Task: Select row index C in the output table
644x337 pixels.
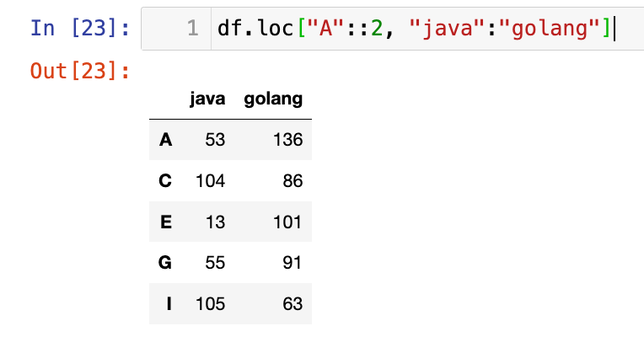Action: (x=165, y=180)
